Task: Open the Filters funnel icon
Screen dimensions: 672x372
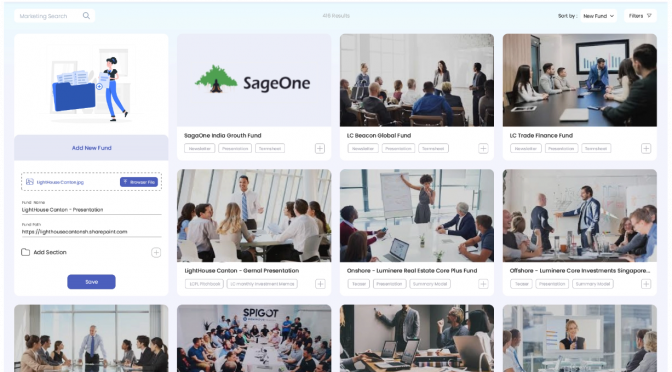Action: (x=649, y=16)
